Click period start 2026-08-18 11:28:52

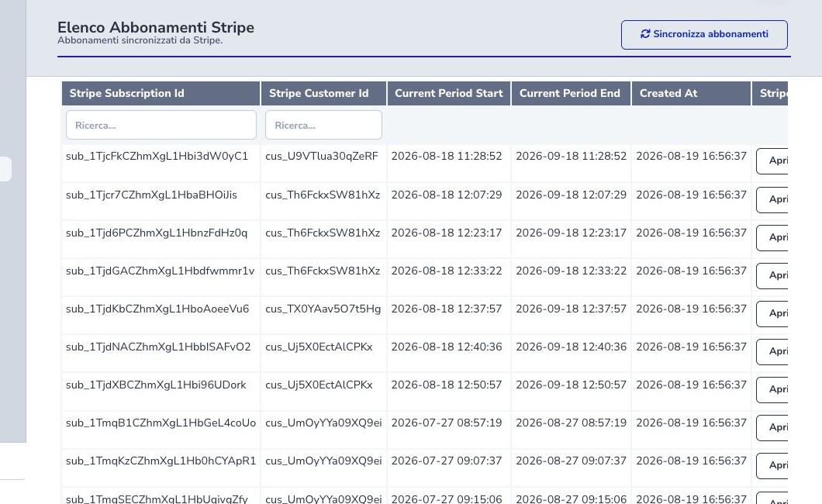click(447, 156)
